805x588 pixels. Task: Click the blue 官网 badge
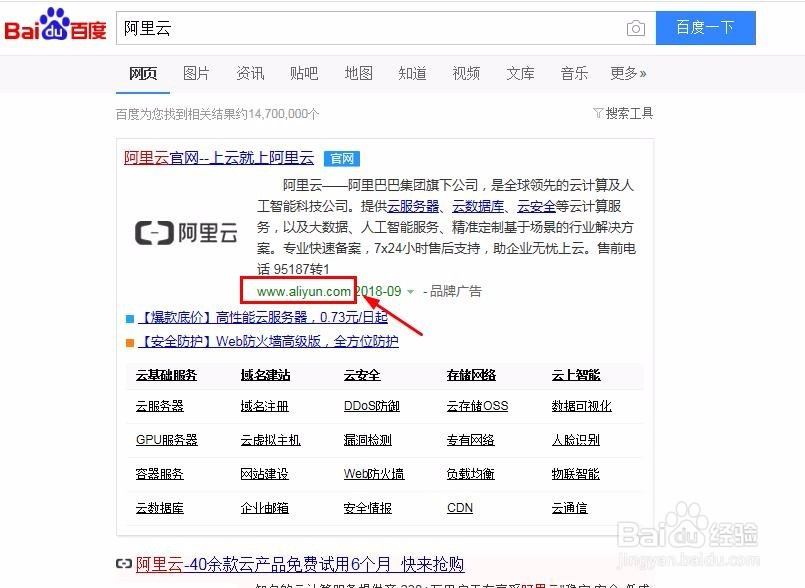coord(342,158)
